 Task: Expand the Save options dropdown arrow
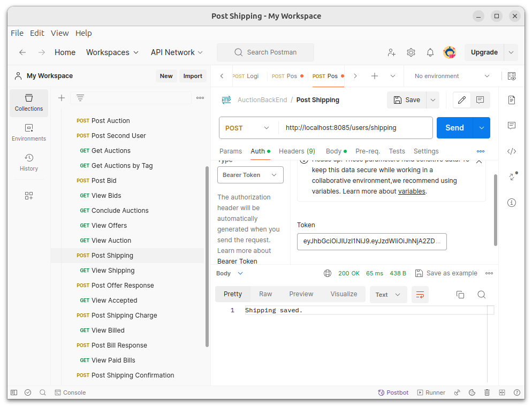coord(433,100)
